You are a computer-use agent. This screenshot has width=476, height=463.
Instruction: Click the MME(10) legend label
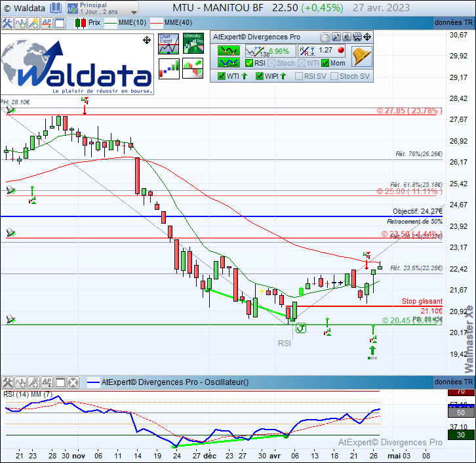[x=132, y=23]
